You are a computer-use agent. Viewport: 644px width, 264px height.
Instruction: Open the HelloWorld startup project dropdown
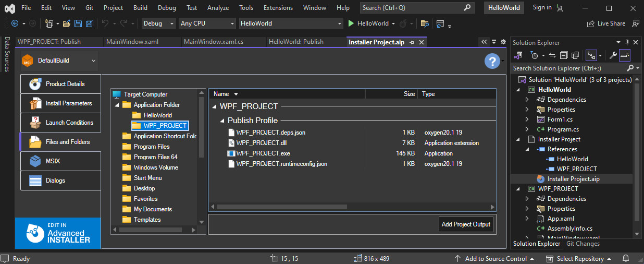tap(291, 23)
